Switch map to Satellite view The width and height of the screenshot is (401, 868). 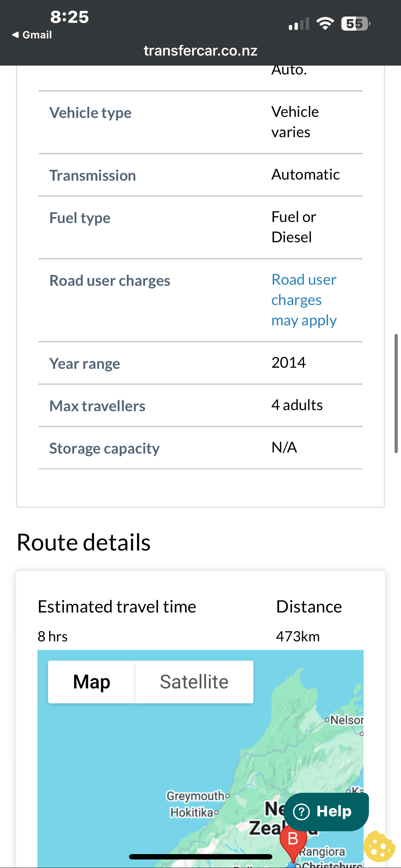[x=194, y=682]
